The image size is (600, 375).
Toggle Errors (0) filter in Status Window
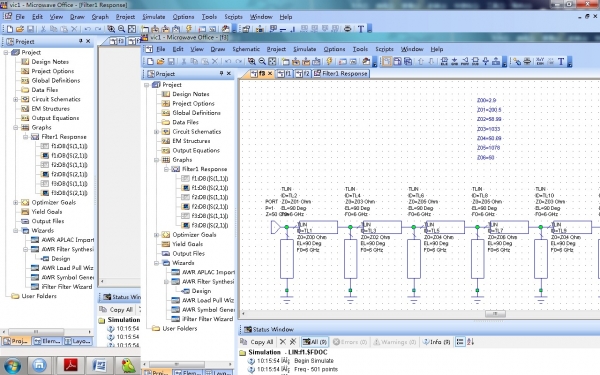click(350, 342)
